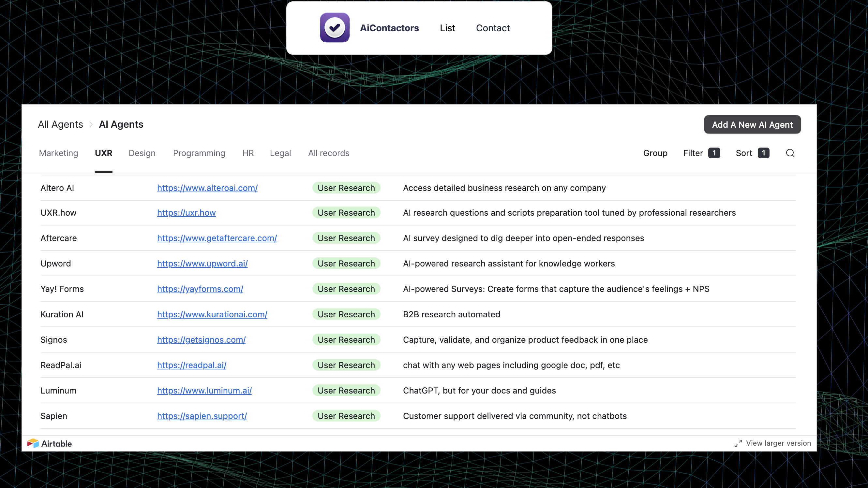Switch to the Legal tab
Screen dimensions: 868x488
pyautogui.click(x=280, y=153)
